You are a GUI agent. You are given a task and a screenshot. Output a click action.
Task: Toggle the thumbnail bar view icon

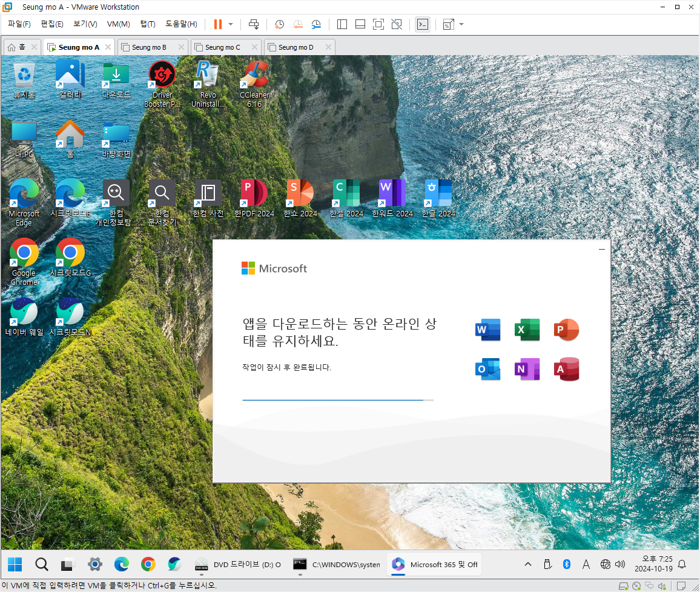[x=360, y=24]
